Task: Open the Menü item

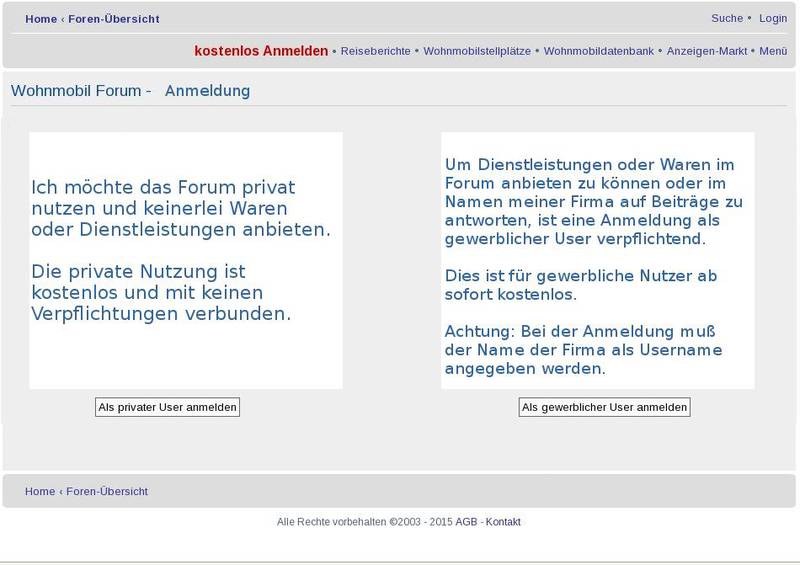Action: click(x=773, y=51)
